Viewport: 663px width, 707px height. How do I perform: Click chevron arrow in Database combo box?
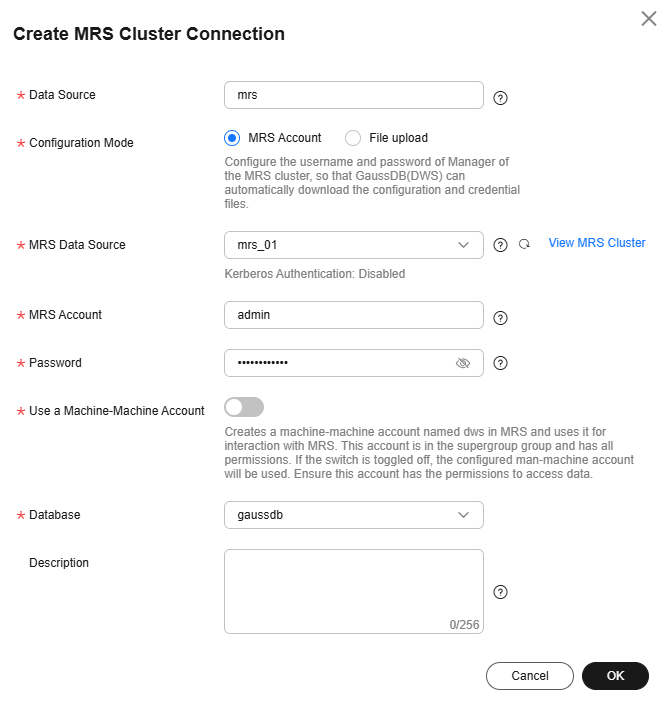463,515
